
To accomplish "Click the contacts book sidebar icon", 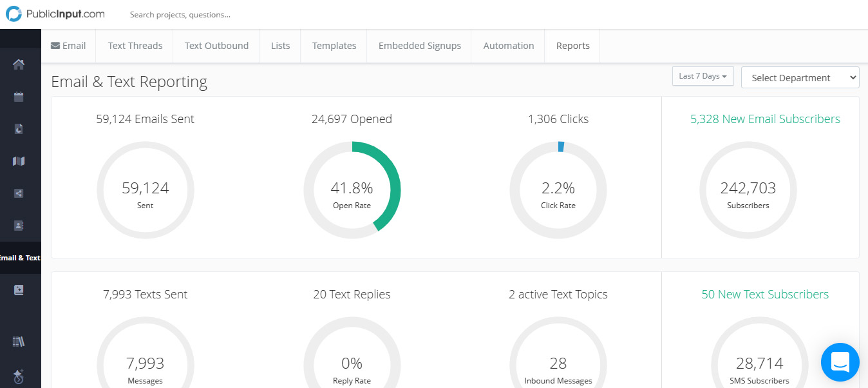I will [19, 226].
